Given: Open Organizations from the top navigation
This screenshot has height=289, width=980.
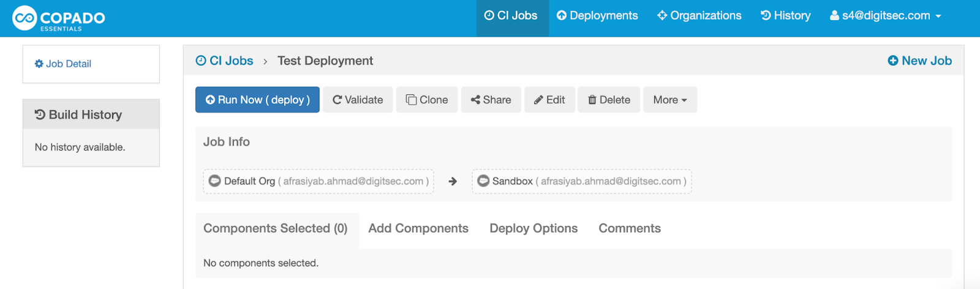Looking at the screenshot, I should 699,16.
